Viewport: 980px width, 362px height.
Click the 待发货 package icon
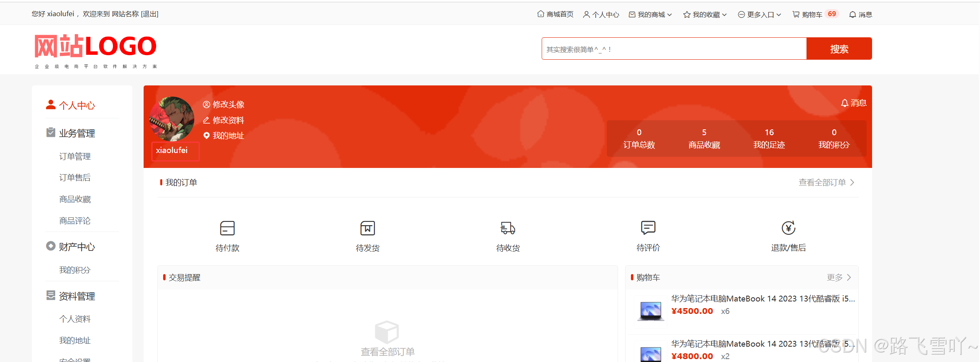(x=367, y=228)
